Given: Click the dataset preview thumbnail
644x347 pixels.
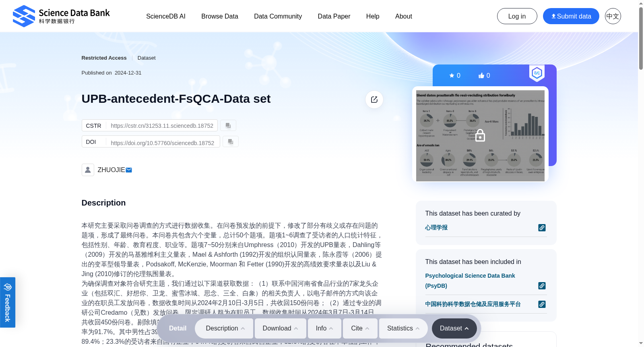Looking at the screenshot, I should [480, 136].
